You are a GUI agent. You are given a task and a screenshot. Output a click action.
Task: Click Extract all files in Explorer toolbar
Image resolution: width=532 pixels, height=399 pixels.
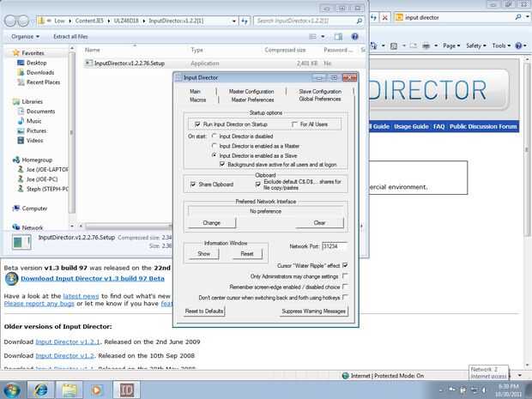point(70,37)
